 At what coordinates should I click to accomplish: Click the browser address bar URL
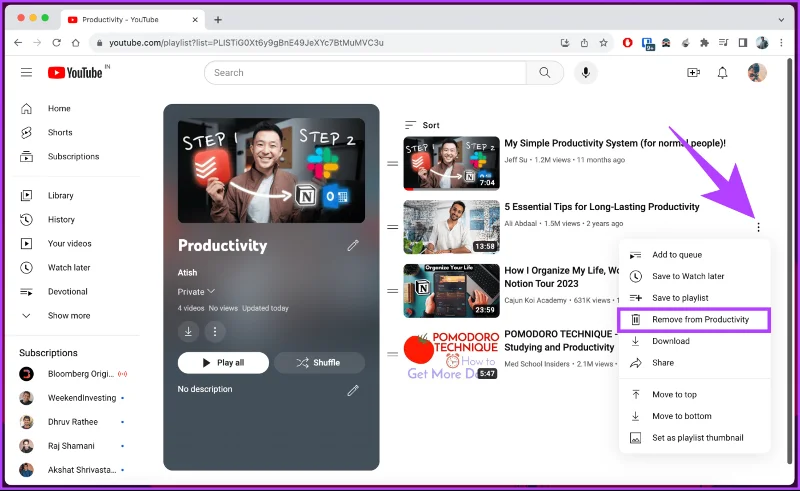246,43
